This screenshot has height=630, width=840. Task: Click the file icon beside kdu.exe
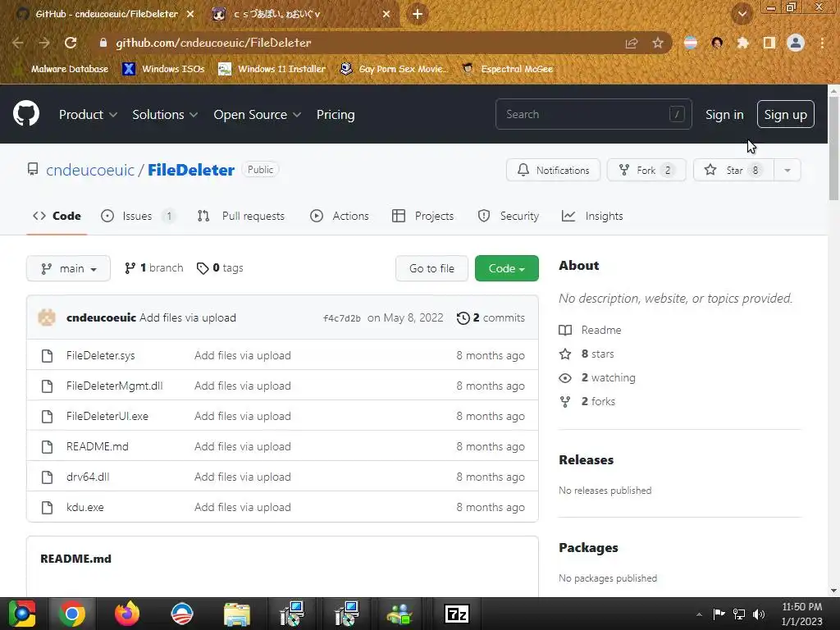[47, 507]
